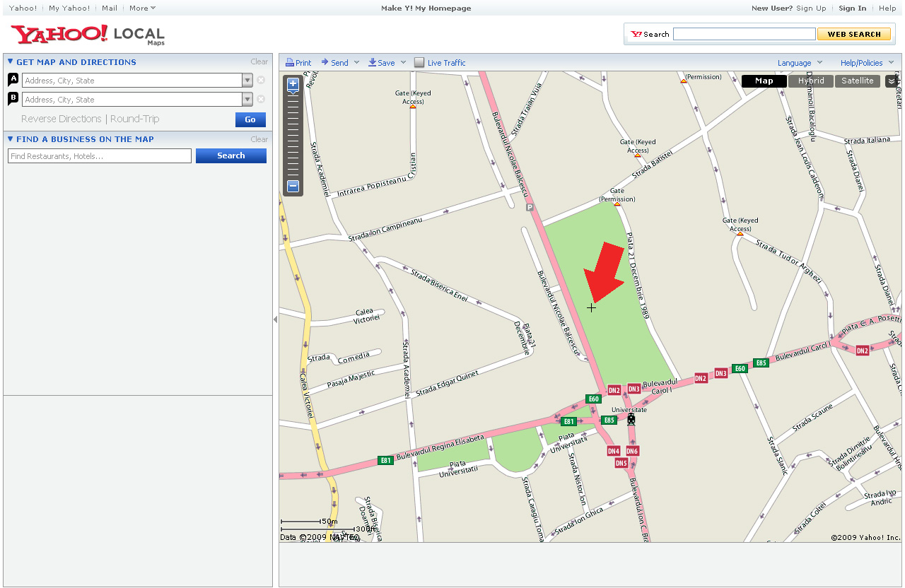Open the Language dropdown

[800, 63]
